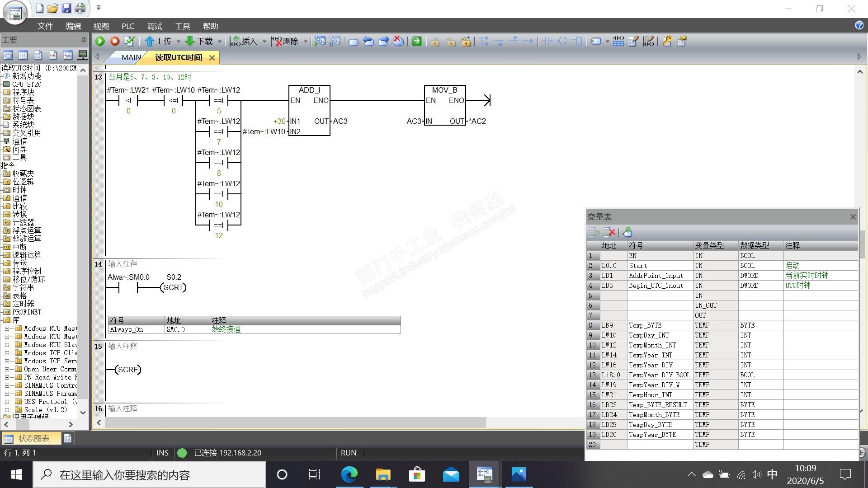This screenshot has width=868, height=488.
Task: Click the horizontal scrollbar of ladder editor
Action: pyautogui.click(x=294, y=423)
